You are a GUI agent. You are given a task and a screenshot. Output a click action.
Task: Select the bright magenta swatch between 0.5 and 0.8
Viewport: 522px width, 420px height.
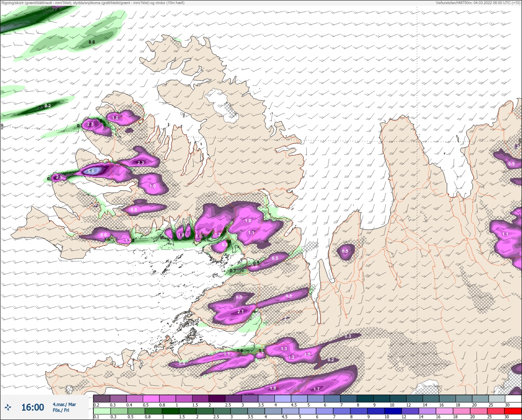point(151,398)
